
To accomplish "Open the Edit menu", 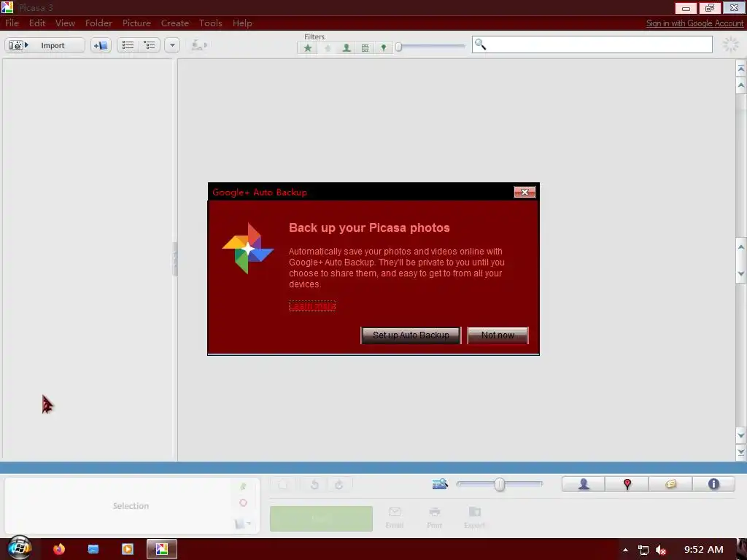I will point(37,23).
